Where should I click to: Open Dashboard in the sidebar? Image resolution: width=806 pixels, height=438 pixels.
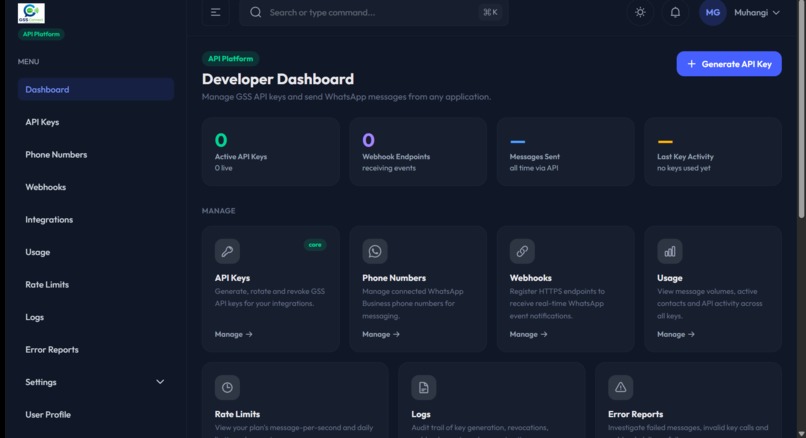[x=96, y=89]
